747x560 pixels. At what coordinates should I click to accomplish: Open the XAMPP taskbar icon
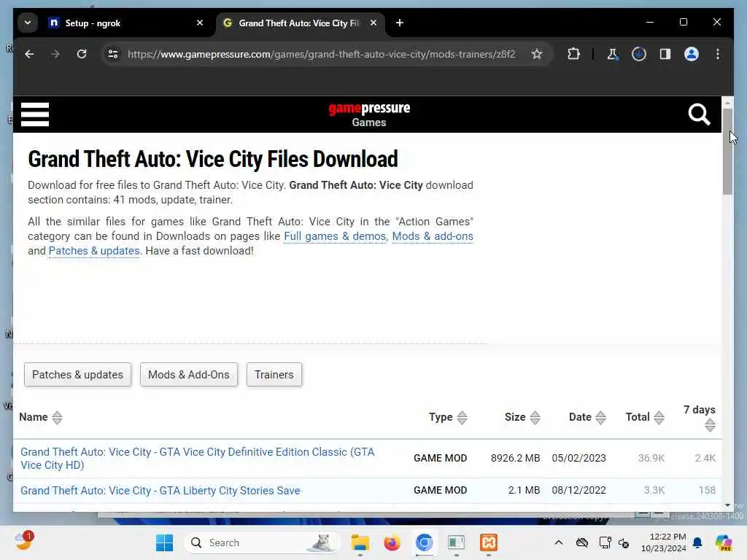coord(488,542)
